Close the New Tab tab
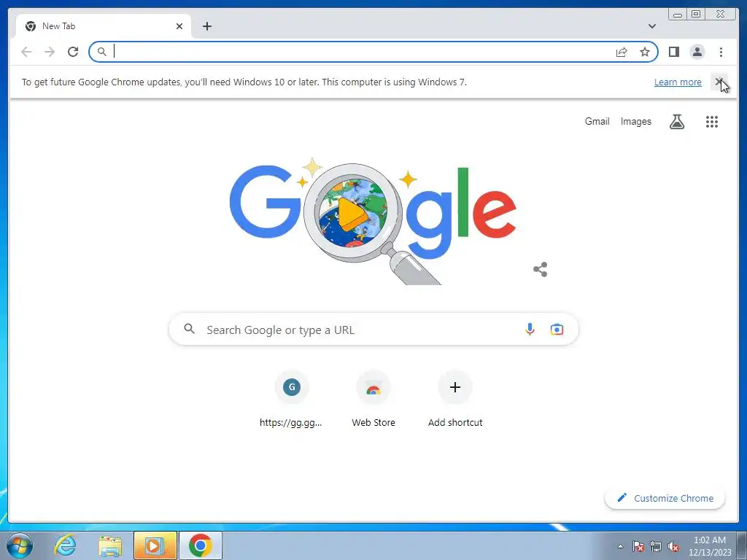 pos(179,26)
